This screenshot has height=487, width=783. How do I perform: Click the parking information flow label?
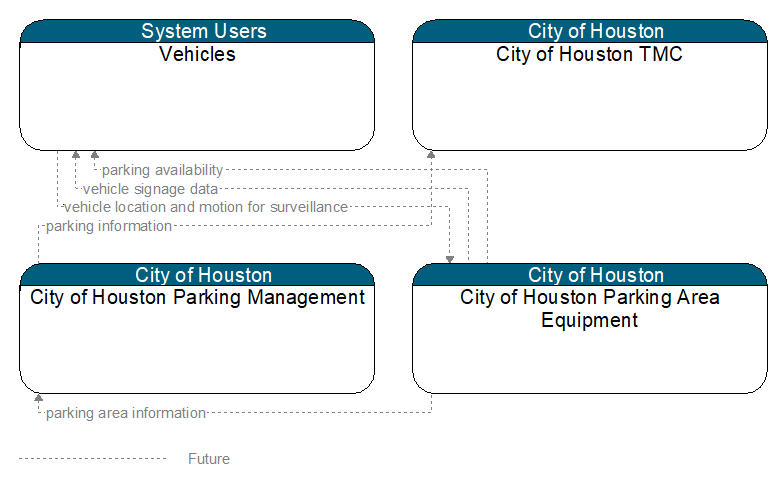109,226
